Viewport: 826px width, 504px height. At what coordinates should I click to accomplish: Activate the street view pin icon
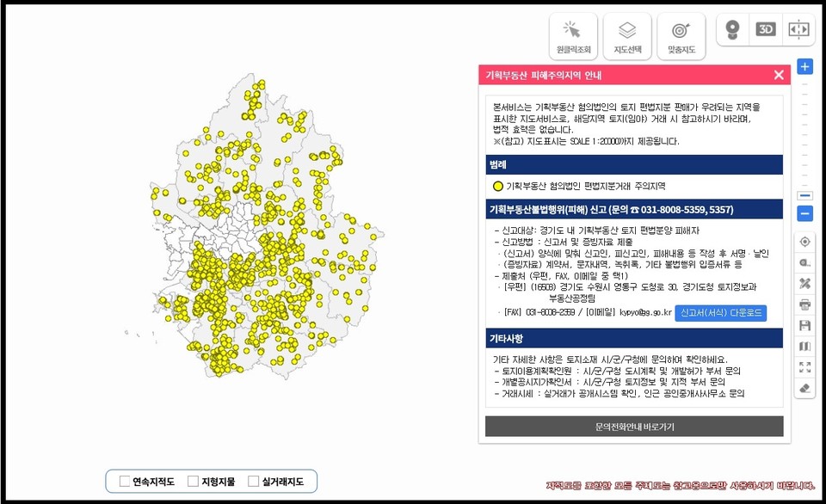click(x=732, y=29)
